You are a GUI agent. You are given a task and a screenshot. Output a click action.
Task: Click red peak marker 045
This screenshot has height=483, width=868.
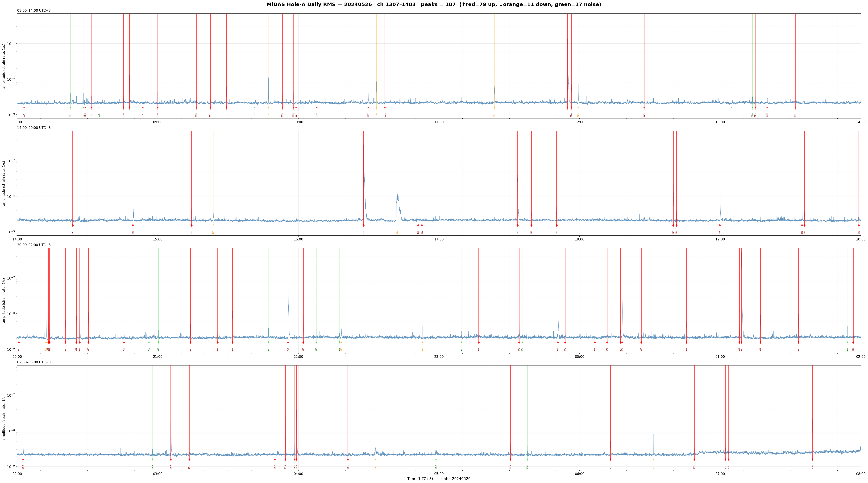[x=720, y=225]
